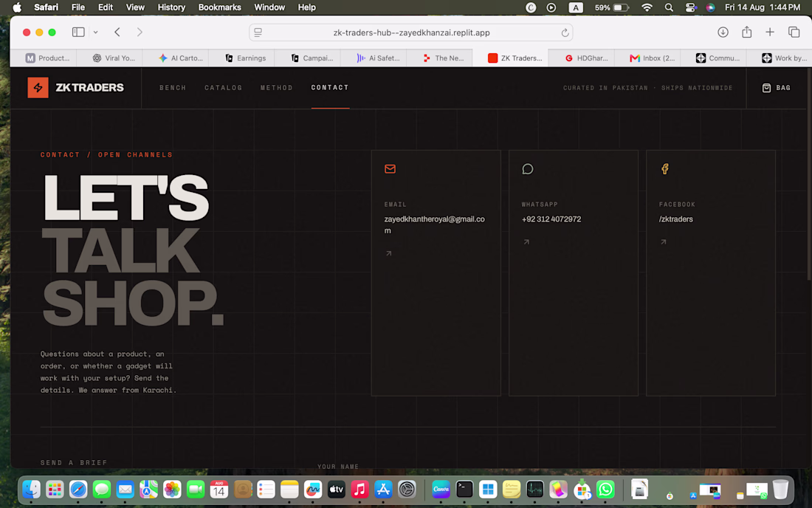Click the ZKTRADERS brand name link

[89, 88]
